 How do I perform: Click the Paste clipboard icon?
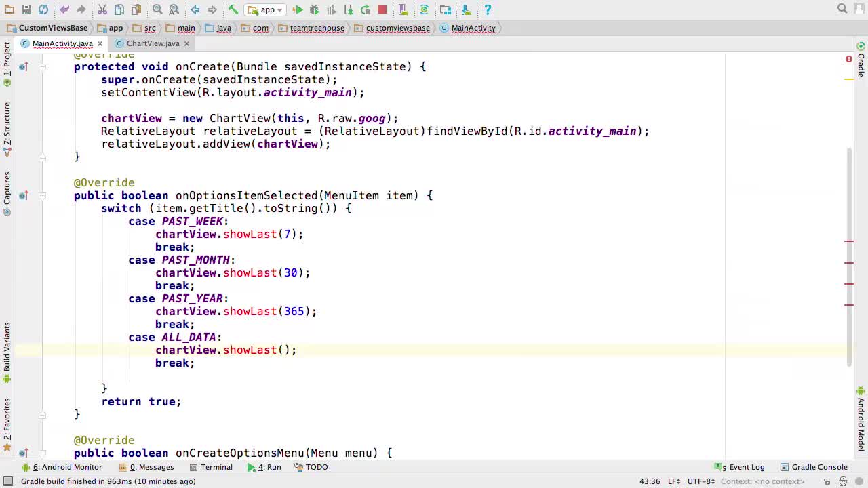[x=136, y=9]
